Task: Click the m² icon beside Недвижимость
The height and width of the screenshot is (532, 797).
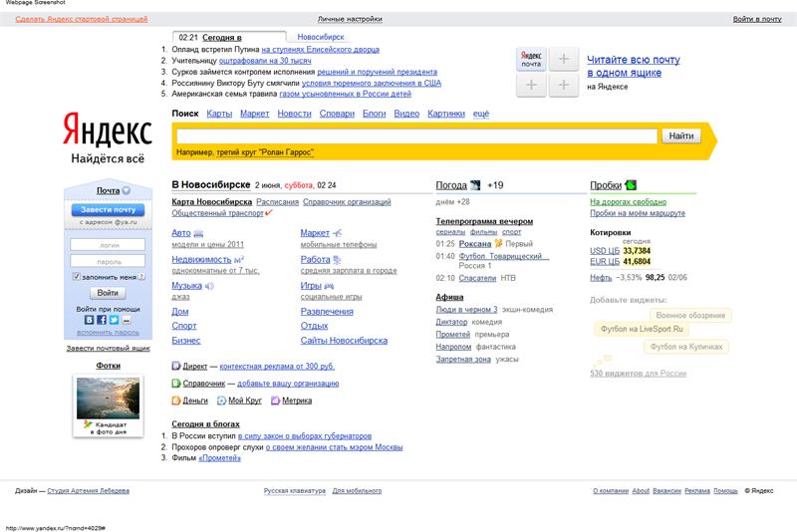Action: [x=239, y=259]
